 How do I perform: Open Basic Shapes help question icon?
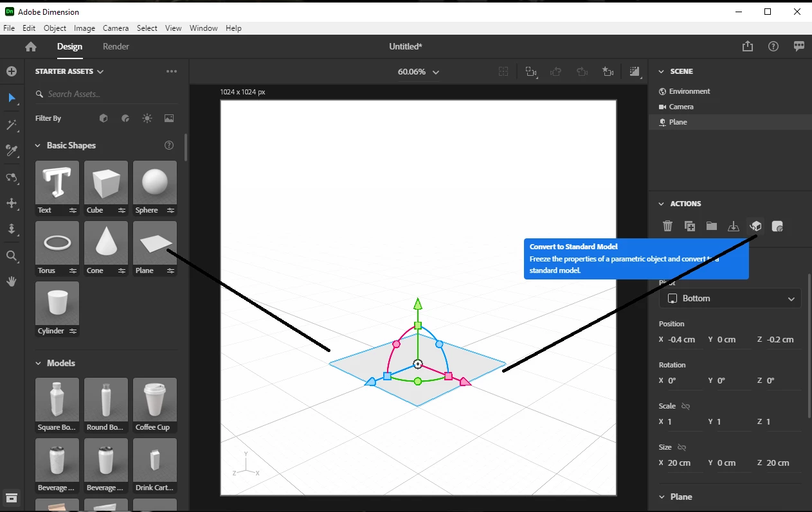[x=169, y=145]
